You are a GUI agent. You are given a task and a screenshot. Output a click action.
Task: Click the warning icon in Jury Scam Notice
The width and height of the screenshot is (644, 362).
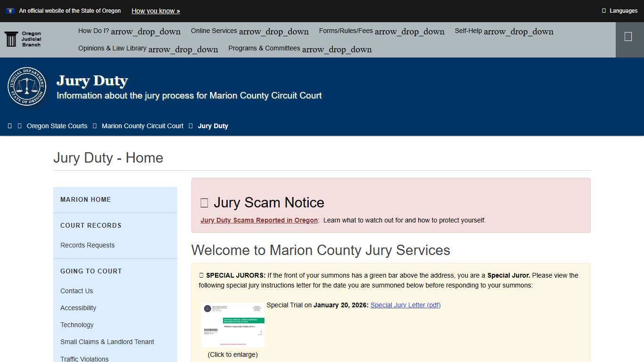click(204, 202)
